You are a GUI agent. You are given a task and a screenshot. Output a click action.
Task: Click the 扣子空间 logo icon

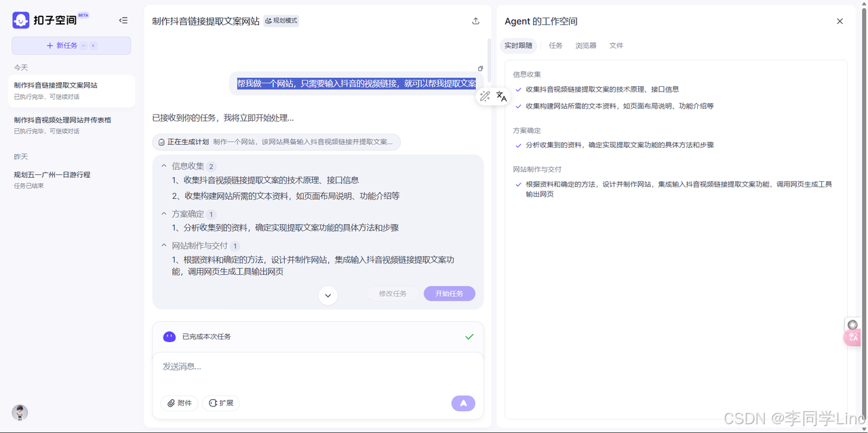point(21,20)
